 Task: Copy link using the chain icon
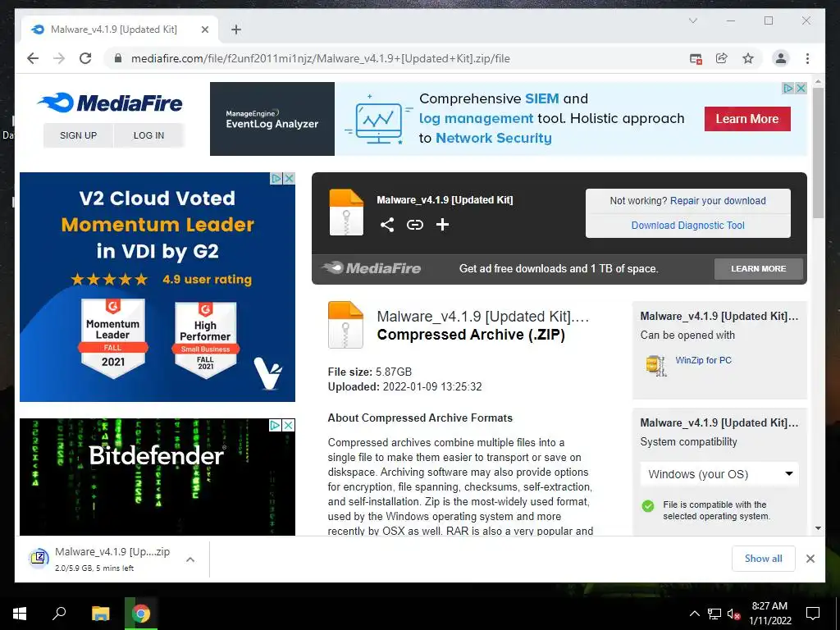414,225
